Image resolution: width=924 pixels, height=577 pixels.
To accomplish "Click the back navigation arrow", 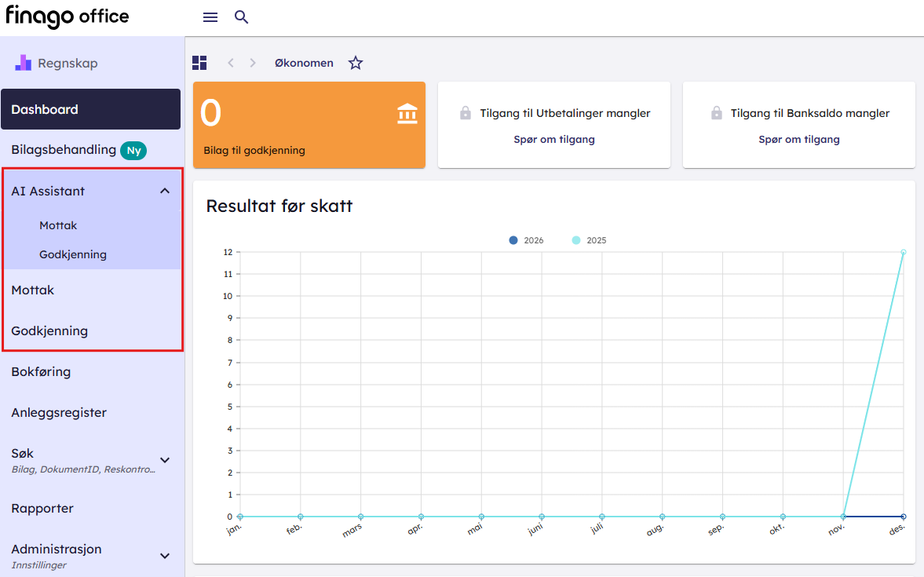I will (x=231, y=63).
